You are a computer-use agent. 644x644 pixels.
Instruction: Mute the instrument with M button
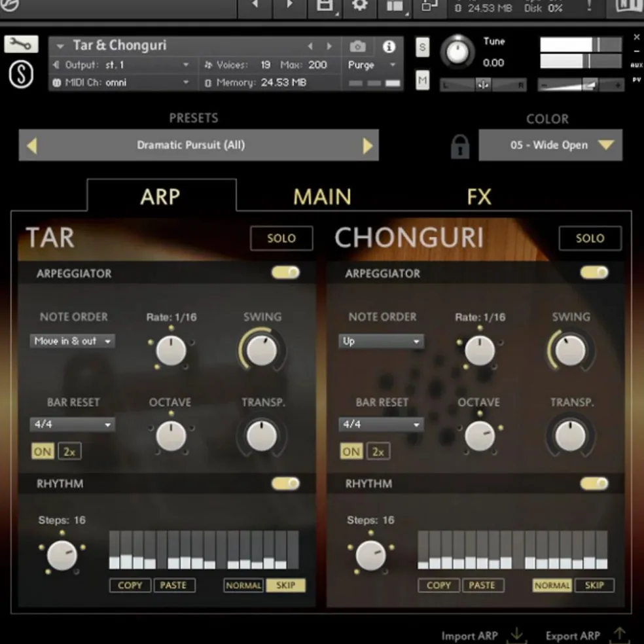(x=423, y=80)
